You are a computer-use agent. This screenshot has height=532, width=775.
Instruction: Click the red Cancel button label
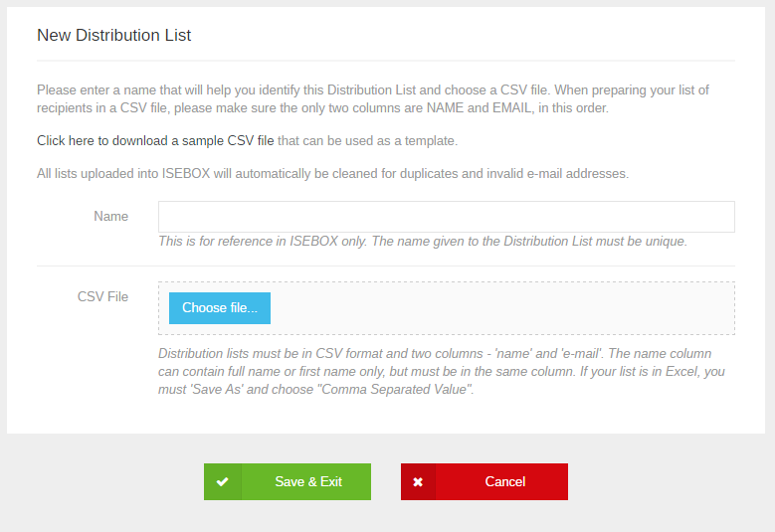point(505,481)
